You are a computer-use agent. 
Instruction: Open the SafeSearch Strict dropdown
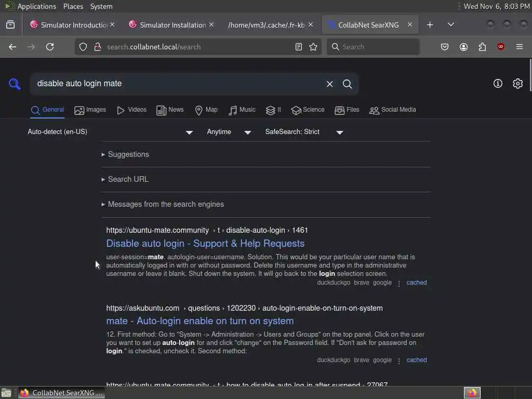pos(304,132)
